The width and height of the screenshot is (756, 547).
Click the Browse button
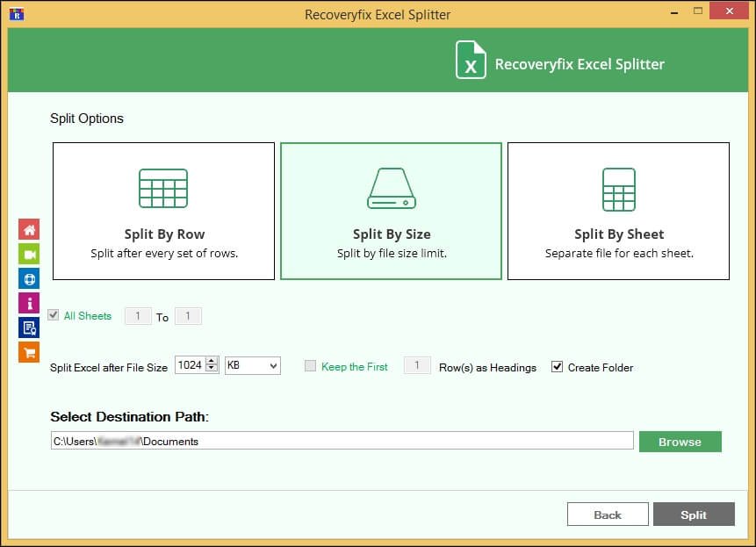point(680,442)
